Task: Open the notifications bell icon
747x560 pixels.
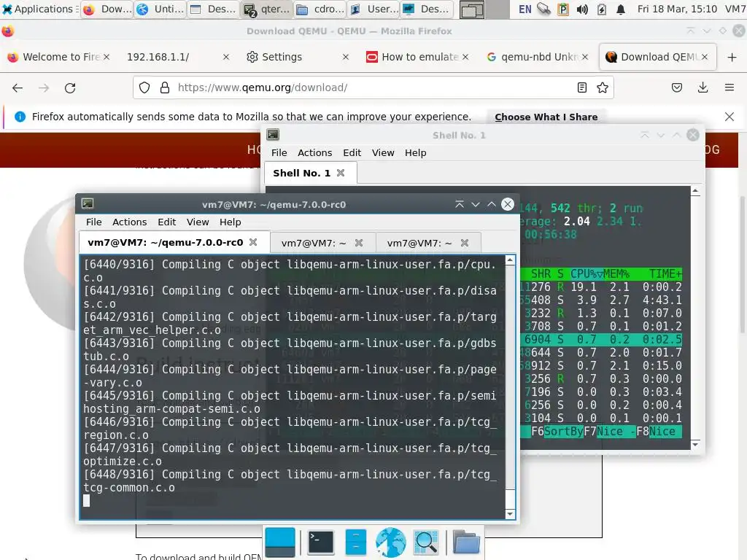Action: [620, 9]
